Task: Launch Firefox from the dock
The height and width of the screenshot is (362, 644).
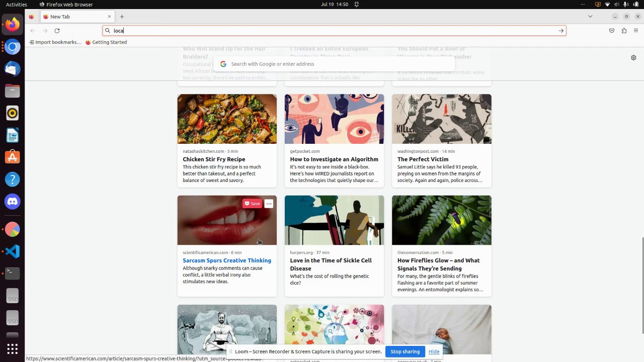Action: coord(13,24)
